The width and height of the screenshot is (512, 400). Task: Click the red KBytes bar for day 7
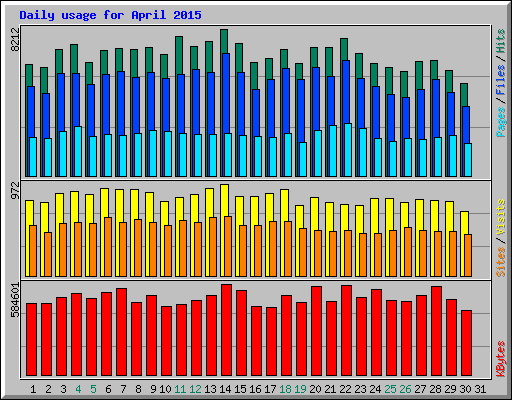pyautogui.click(x=121, y=332)
